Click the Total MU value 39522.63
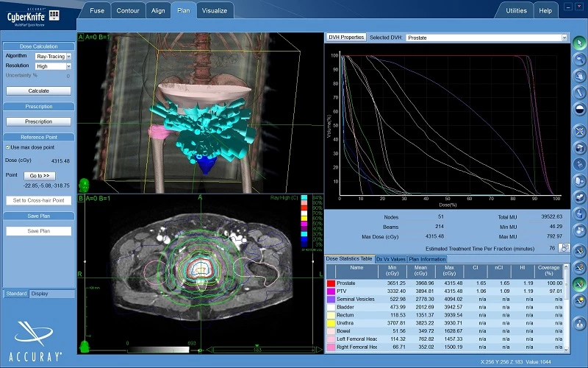The height and width of the screenshot is (368, 588). pyautogui.click(x=551, y=216)
